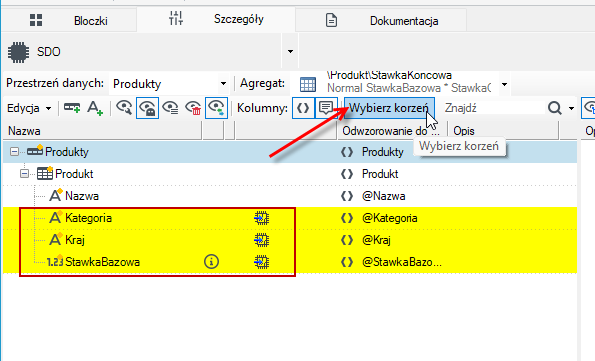
Task: Toggle the eye with lock view icon
Action: point(147,108)
